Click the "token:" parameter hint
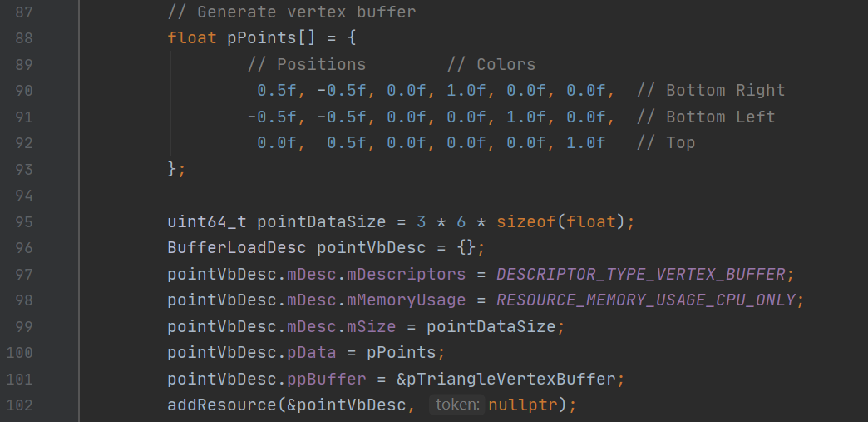This screenshot has height=422, width=868. click(456, 405)
